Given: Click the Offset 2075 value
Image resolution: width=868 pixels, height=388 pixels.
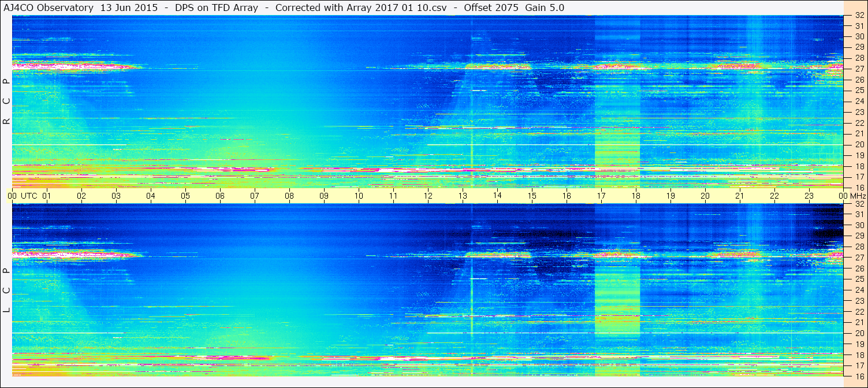Looking at the screenshot, I should (491, 8).
